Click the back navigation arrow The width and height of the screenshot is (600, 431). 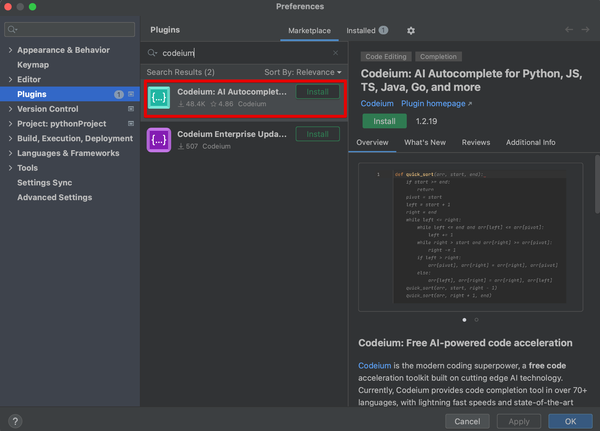569,30
